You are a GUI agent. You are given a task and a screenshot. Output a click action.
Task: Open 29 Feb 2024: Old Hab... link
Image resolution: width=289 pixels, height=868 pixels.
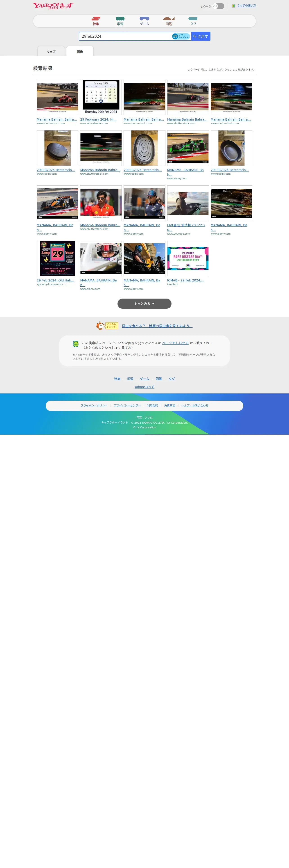[x=55, y=280]
